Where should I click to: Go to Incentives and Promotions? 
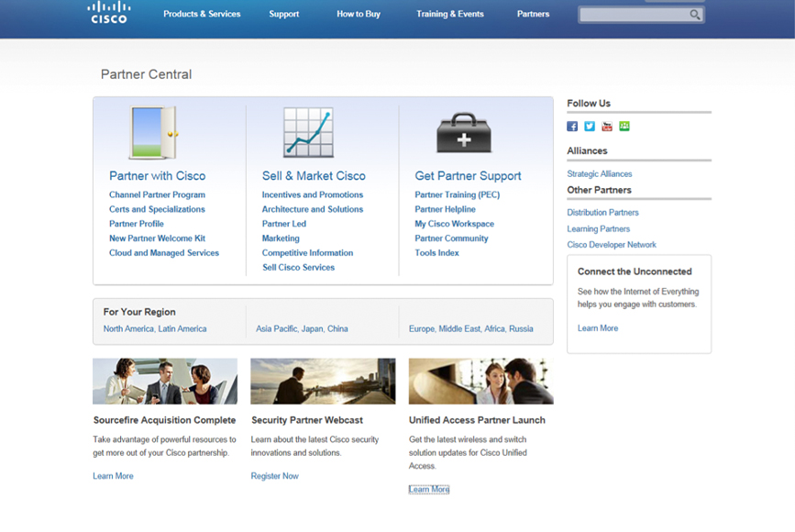pyautogui.click(x=313, y=195)
